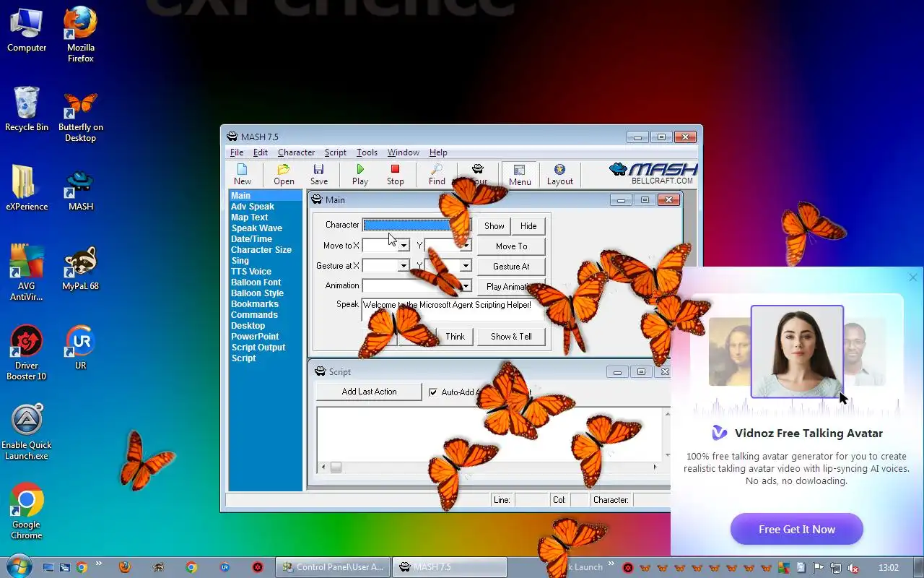Viewport: 924px width, 578px height.
Task: Click the Speak text input field
Action: coord(453,310)
